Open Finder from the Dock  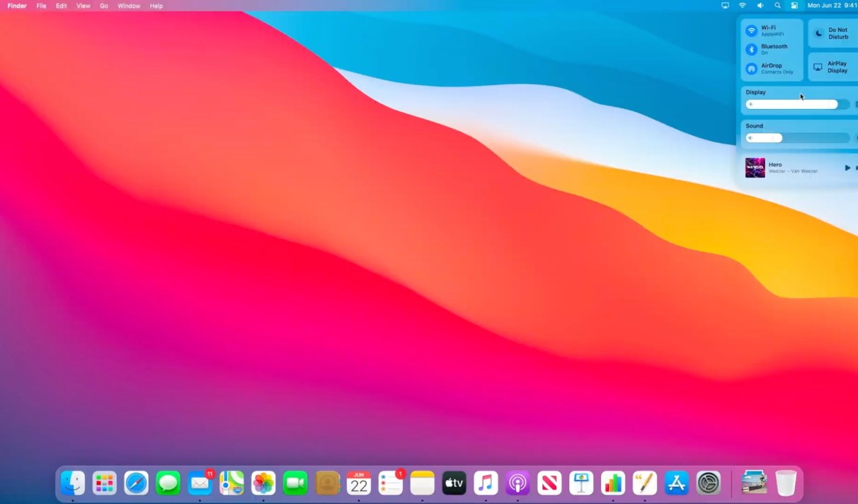(x=72, y=483)
